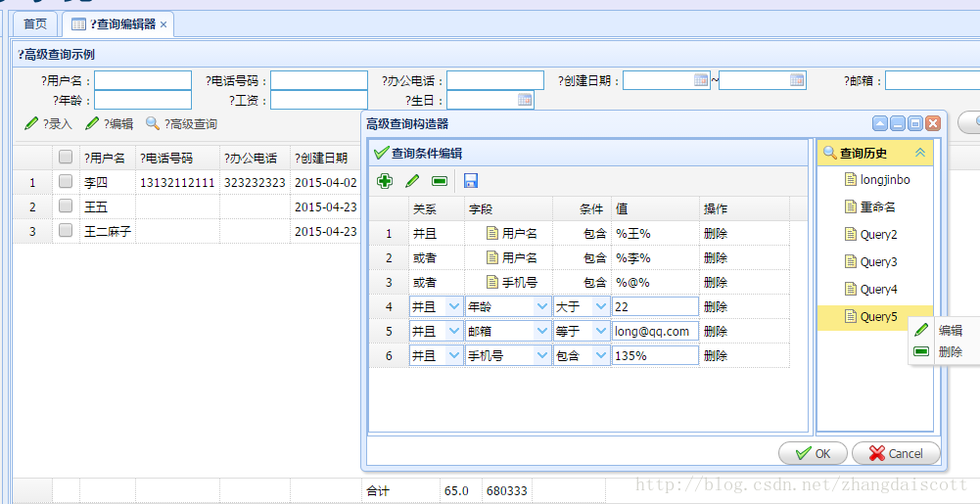The image size is (980, 504).
Task: Click value field containing 22
Action: click(655, 306)
